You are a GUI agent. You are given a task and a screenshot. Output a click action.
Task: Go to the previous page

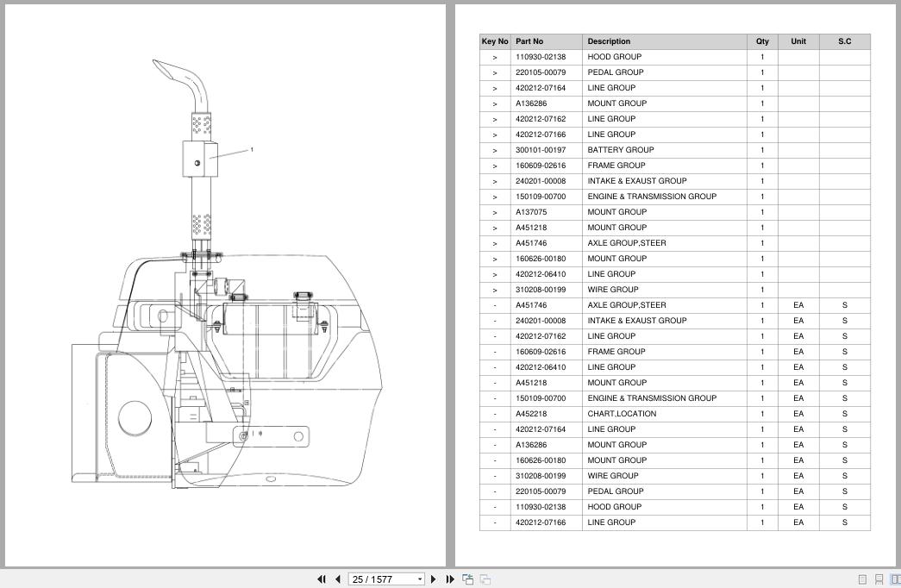pos(338,579)
